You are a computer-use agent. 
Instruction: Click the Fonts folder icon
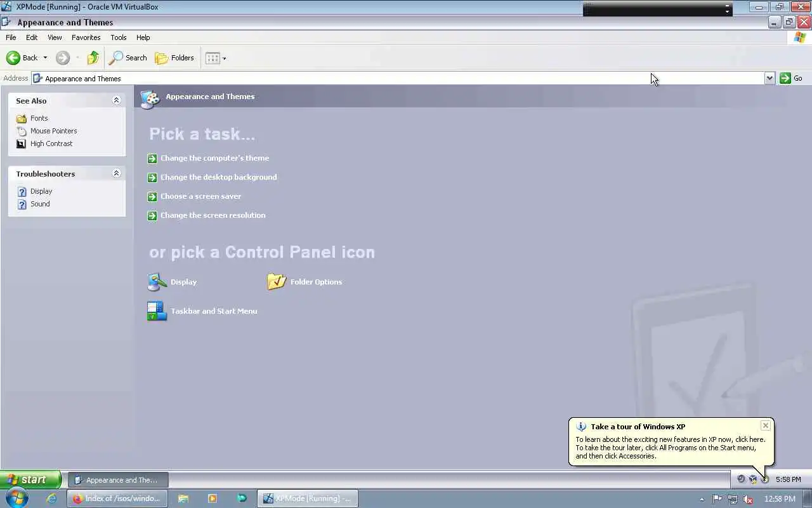click(22, 118)
